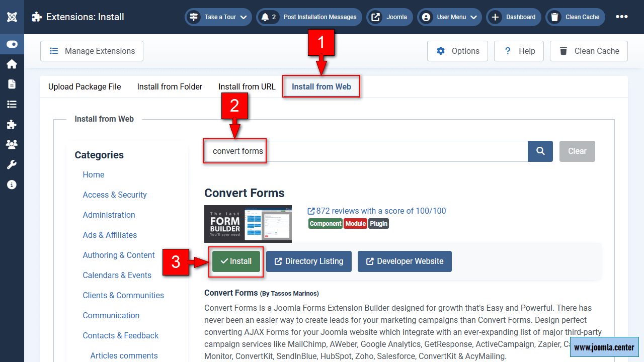Open Clients & Communities category
644x362 pixels.
coord(123,295)
